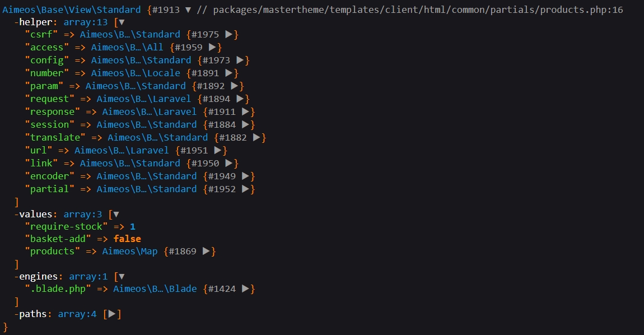Click the "basket-add" key
Image resolution: width=644 pixels, height=335 pixels.
click(58, 239)
